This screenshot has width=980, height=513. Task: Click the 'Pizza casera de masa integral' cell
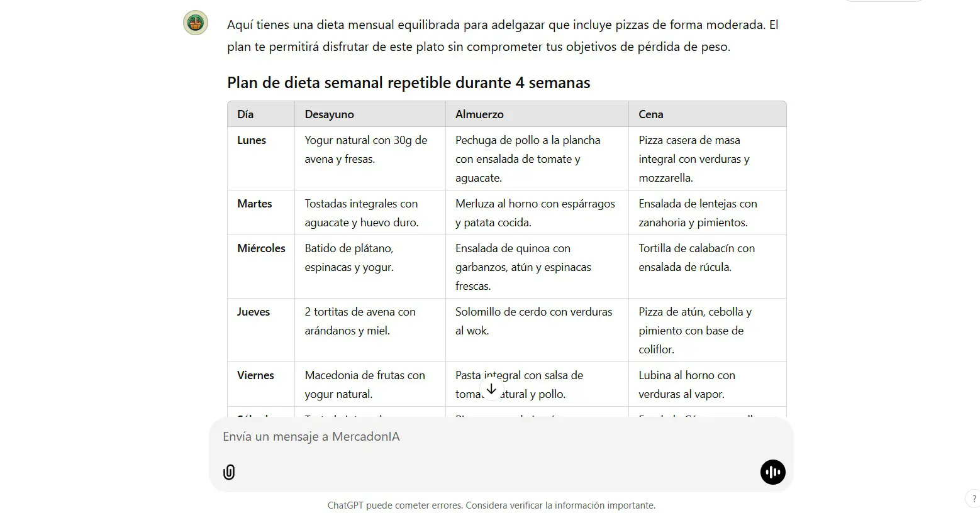click(x=707, y=158)
